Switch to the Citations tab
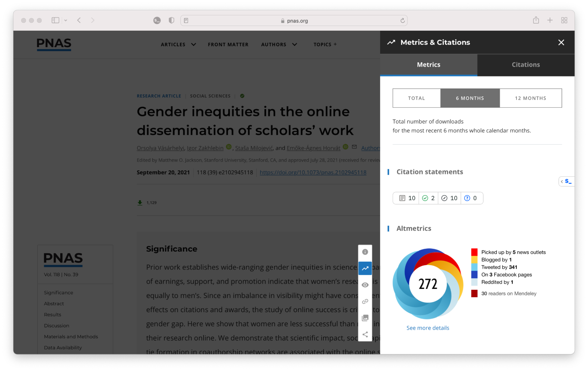Image resolution: width=588 pixels, height=371 pixels. (526, 65)
